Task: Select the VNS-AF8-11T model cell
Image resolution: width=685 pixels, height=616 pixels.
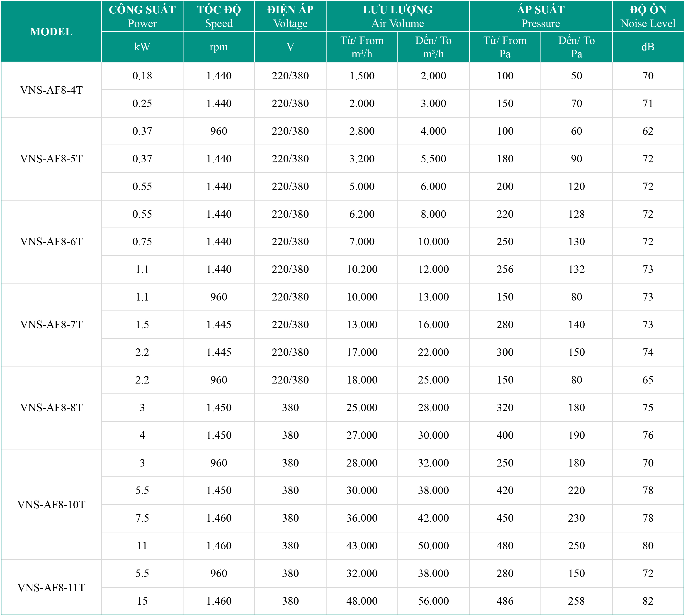Action: click(51, 587)
